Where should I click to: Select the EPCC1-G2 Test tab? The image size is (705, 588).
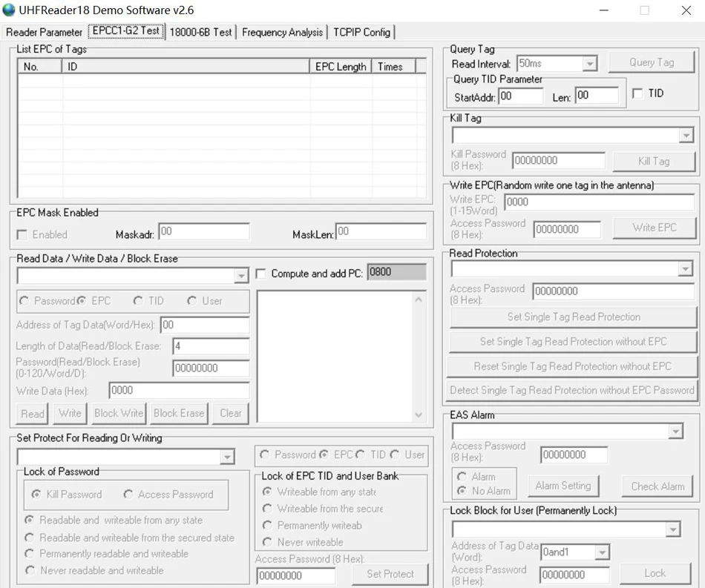tap(126, 30)
